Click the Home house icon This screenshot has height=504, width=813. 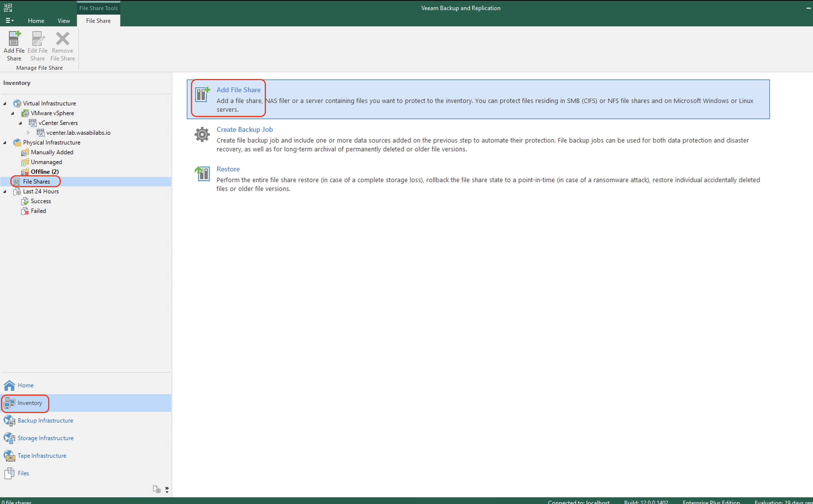click(9, 385)
